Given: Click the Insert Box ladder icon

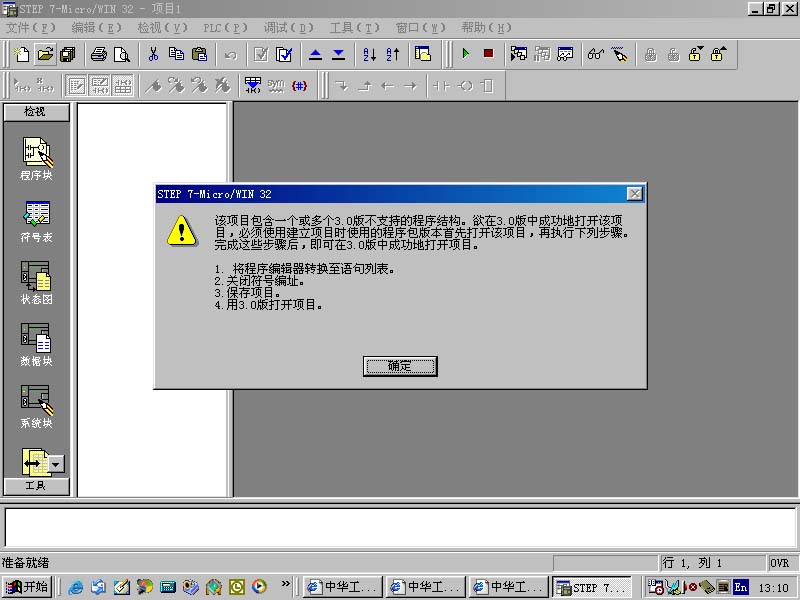Looking at the screenshot, I should pos(488,86).
